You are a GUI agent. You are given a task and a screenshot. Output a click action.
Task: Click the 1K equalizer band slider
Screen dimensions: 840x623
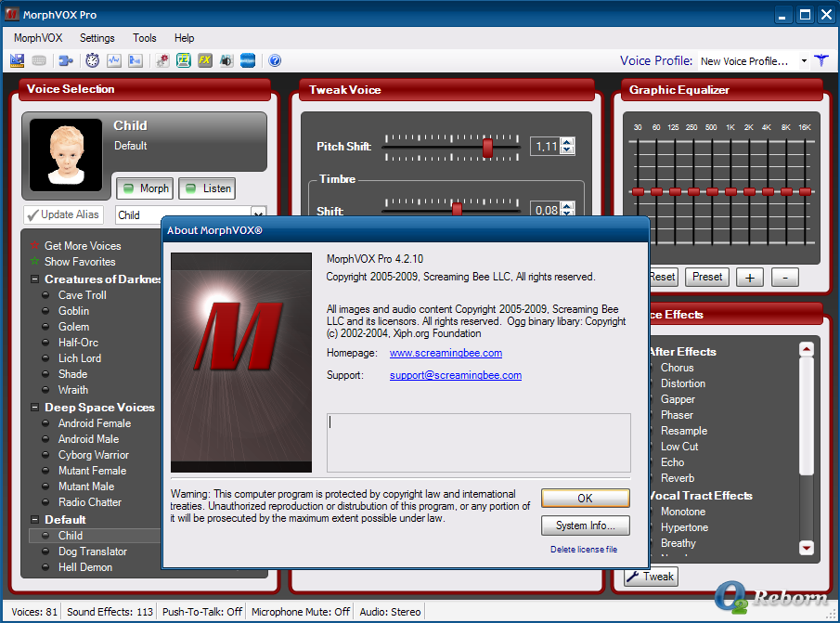click(730, 191)
